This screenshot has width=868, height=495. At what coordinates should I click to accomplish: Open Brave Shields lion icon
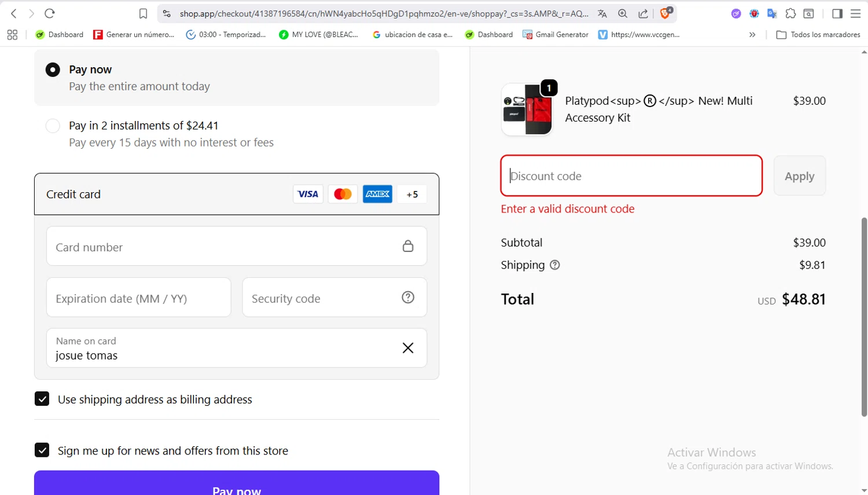coord(665,13)
